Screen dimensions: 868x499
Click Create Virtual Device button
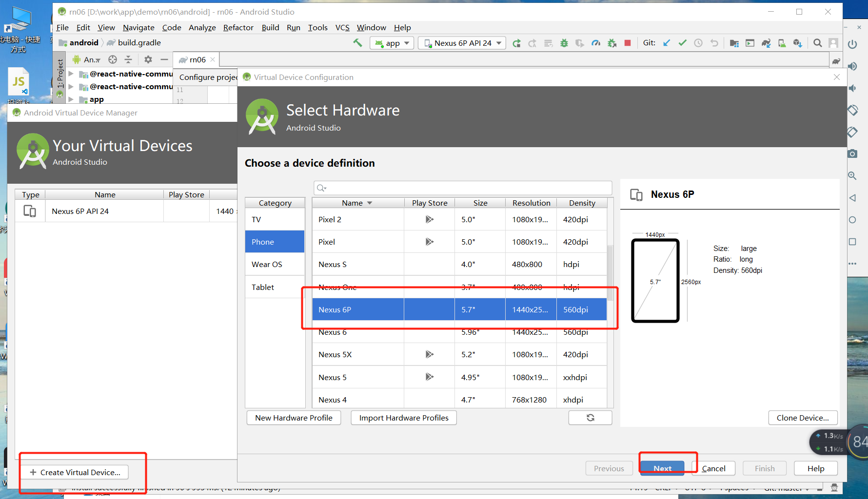pos(75,472)
